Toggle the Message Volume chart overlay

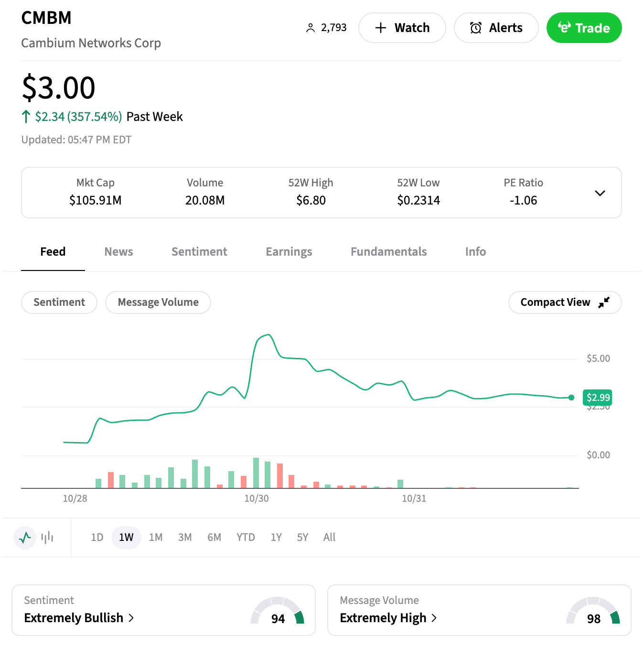click(x=158, y=302)
